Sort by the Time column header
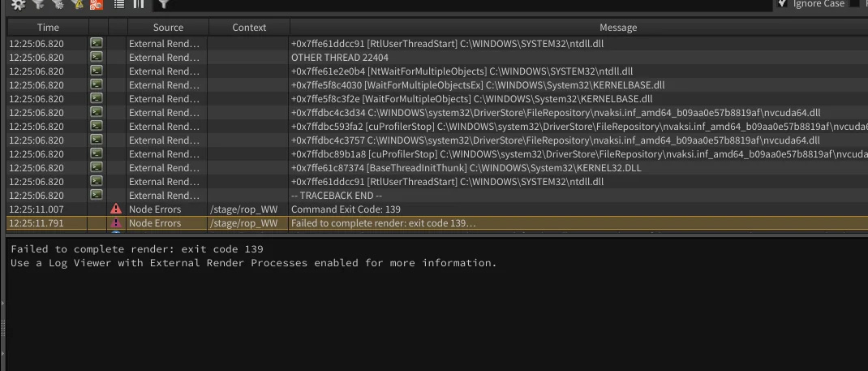Screen dimensions: 868x371 coord(48,28)
